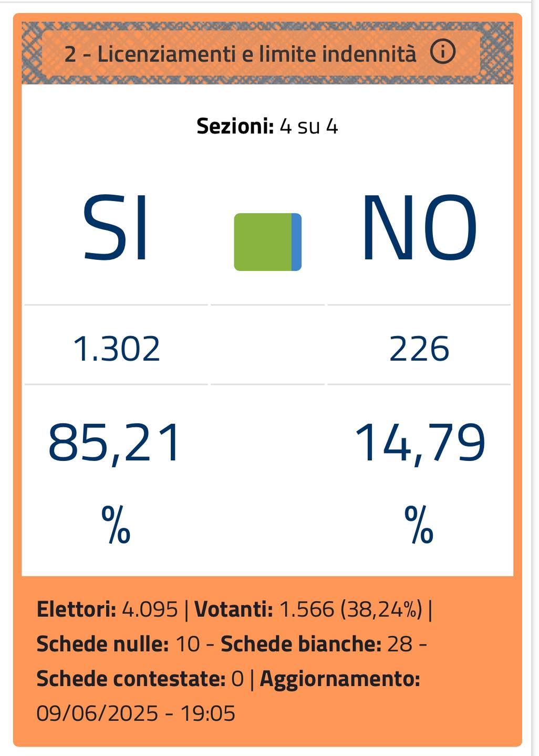
Task: Click the large SI label
Action: click(x=116, y=228)
